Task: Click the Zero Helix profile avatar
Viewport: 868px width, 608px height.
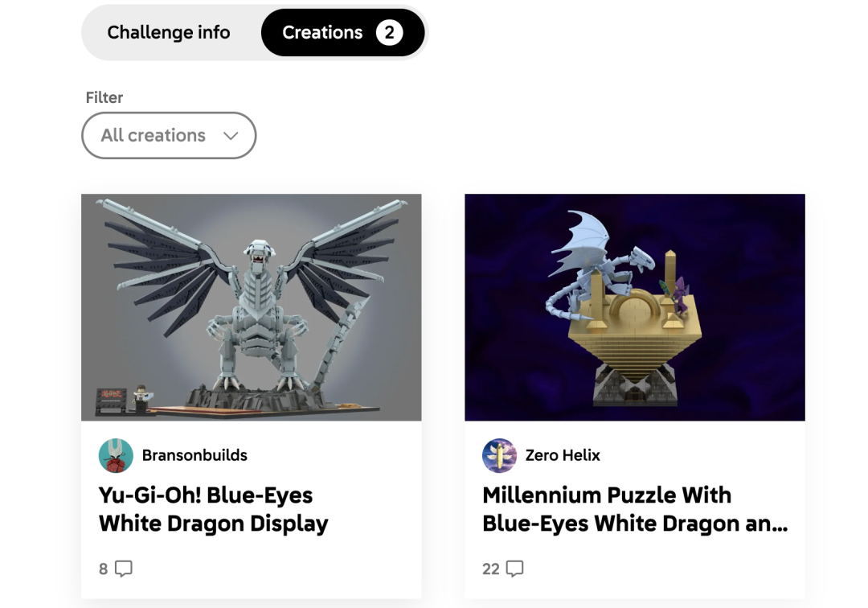Action: click(499, 456)
